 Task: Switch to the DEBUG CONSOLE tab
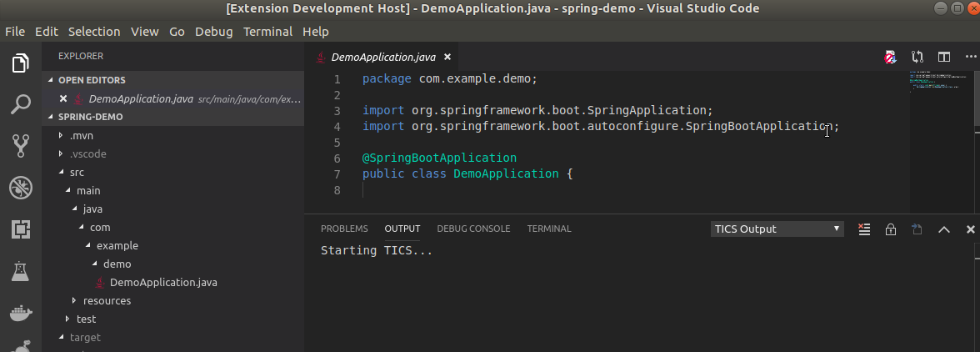pos(473,229)
